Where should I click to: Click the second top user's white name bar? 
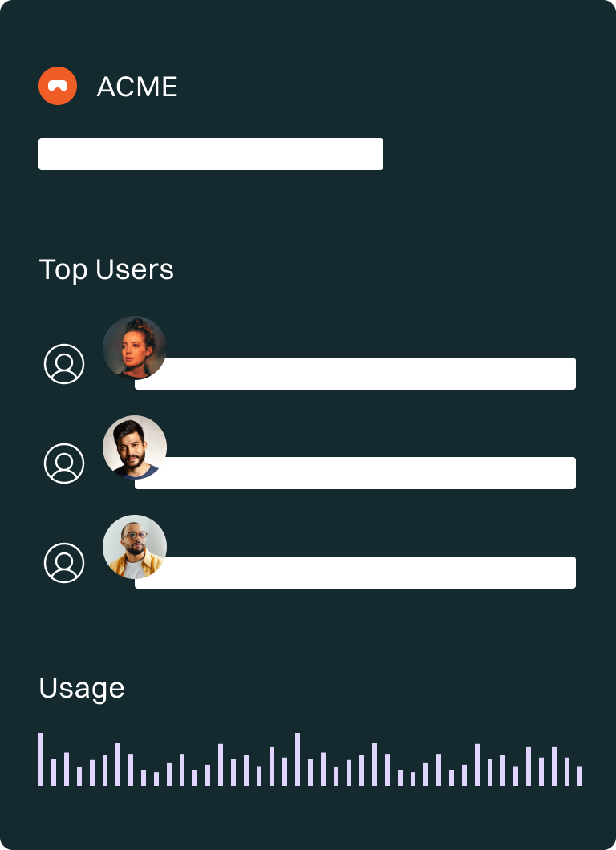(355, 472)
